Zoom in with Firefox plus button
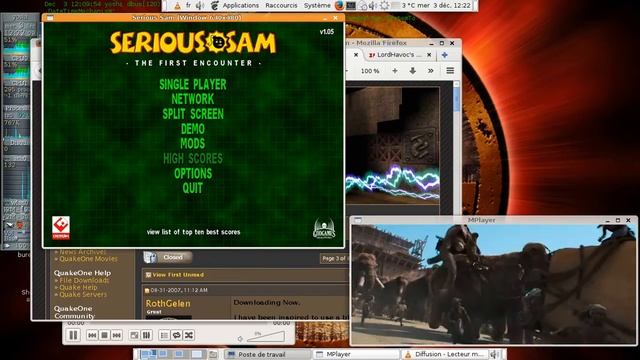The height and width of the screenshot is (360, 640). 395,71
